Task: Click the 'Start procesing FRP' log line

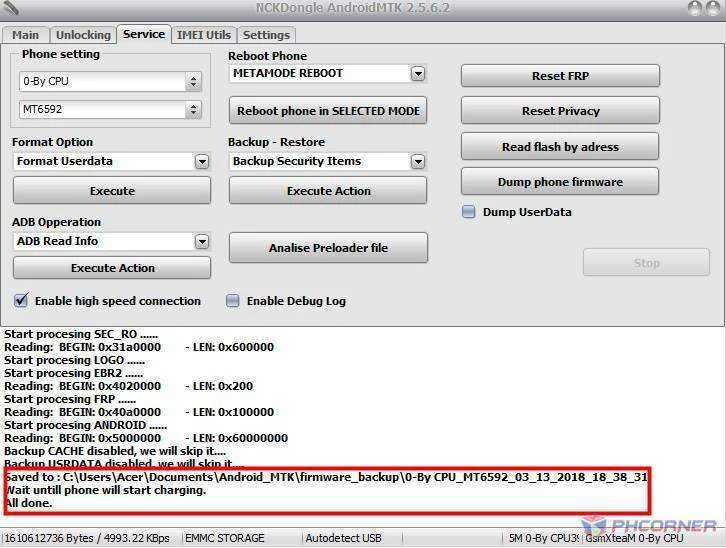Action: (70, 399)
